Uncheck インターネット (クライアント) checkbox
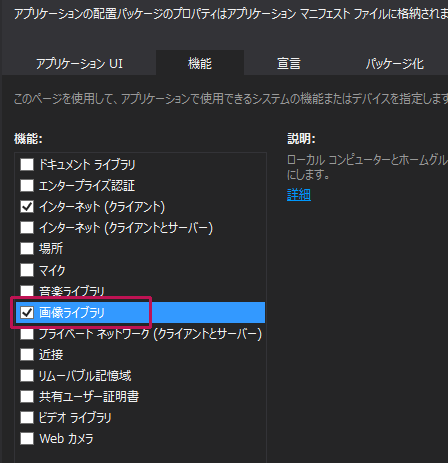 coord(27,207)
